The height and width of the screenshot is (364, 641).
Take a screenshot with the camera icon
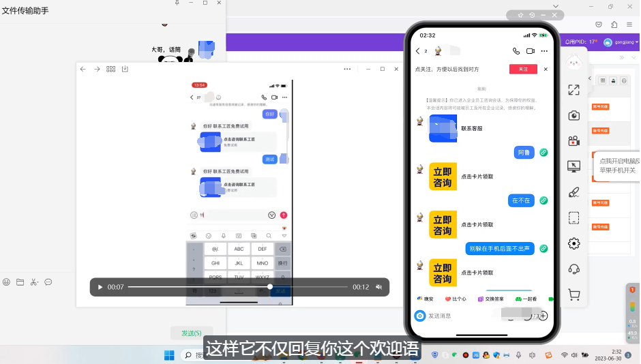click(574, 116)
